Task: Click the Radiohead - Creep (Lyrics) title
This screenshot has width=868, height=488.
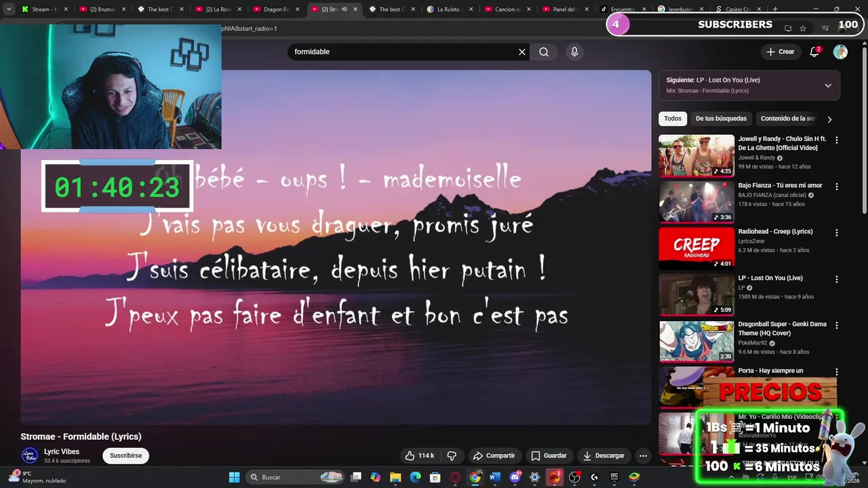Action: tap(775, 231)
